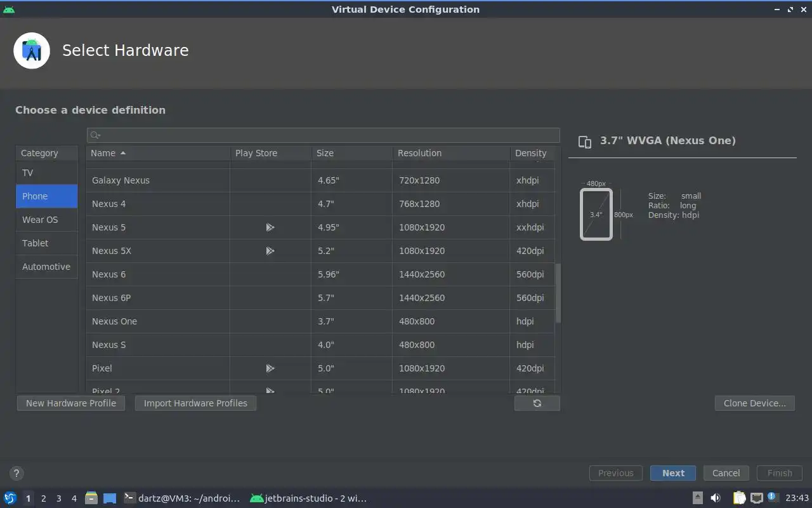This screenshot has width=812, height=508.
Task: Select the Automotive category
Action: pos(46,267)
